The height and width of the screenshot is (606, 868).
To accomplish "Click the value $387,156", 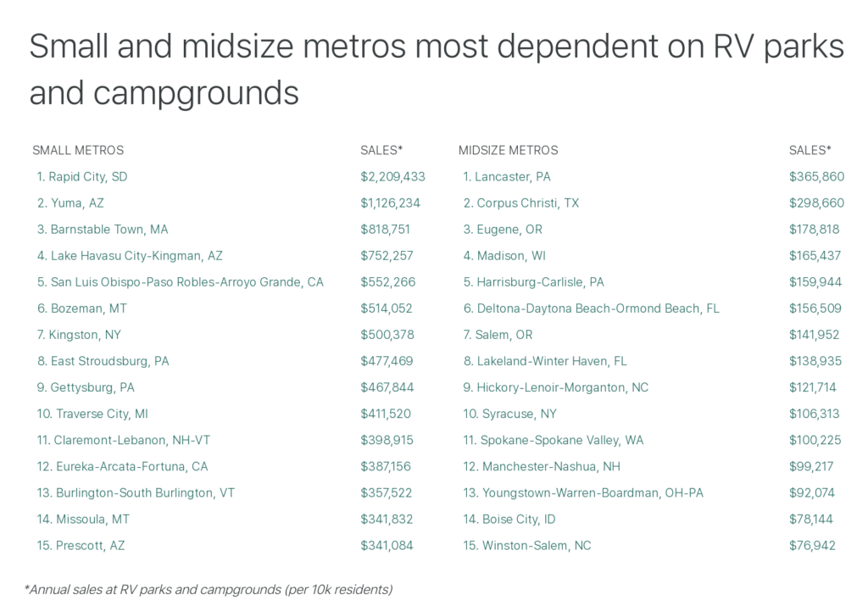I will pyautogui.click(x=386, y=466).
